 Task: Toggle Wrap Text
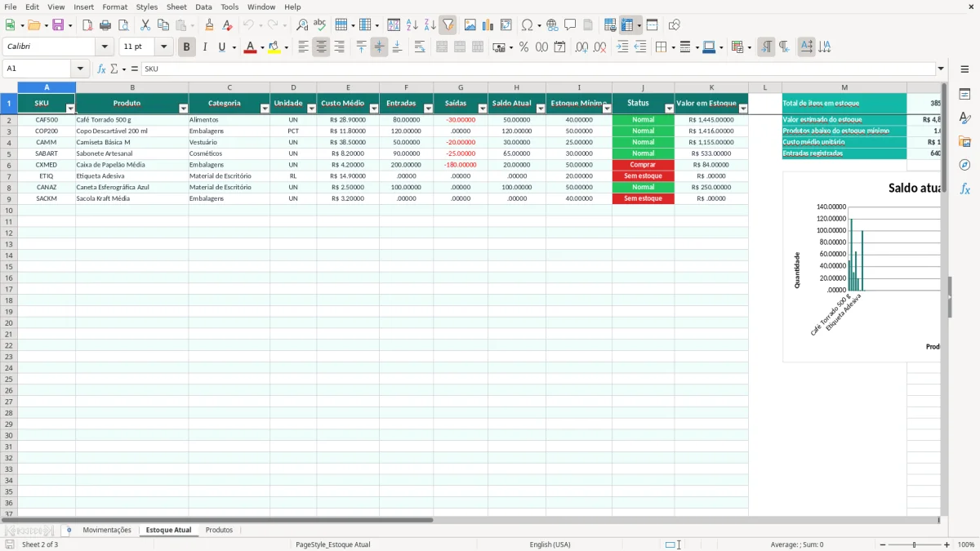420,47
